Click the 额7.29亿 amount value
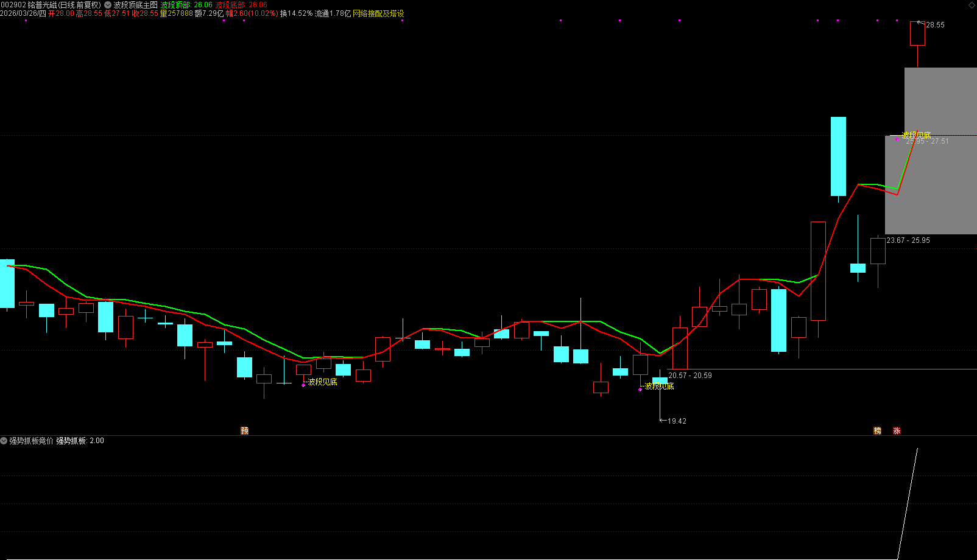This screenshot has height=560, width=977. [x=210, y=13]
